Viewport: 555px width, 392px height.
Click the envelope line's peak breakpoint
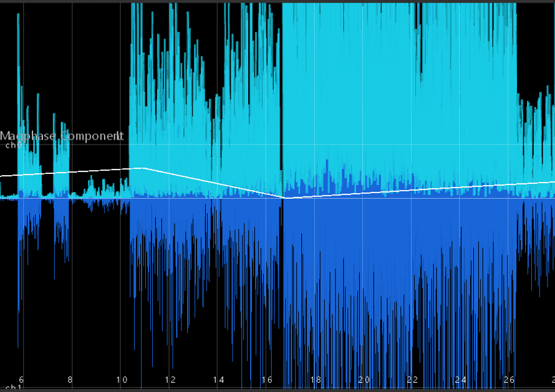click(x=143, y=168)
